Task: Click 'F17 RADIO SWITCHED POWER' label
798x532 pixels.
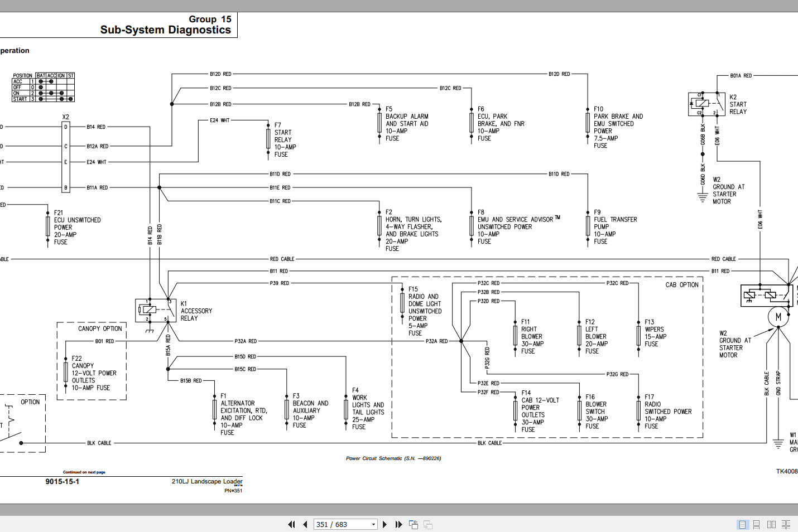Action: (668, 412)
